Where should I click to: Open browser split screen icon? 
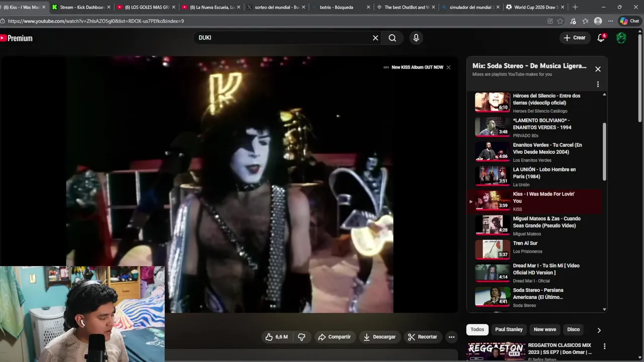pyautogui.click(x=550, y=21)
